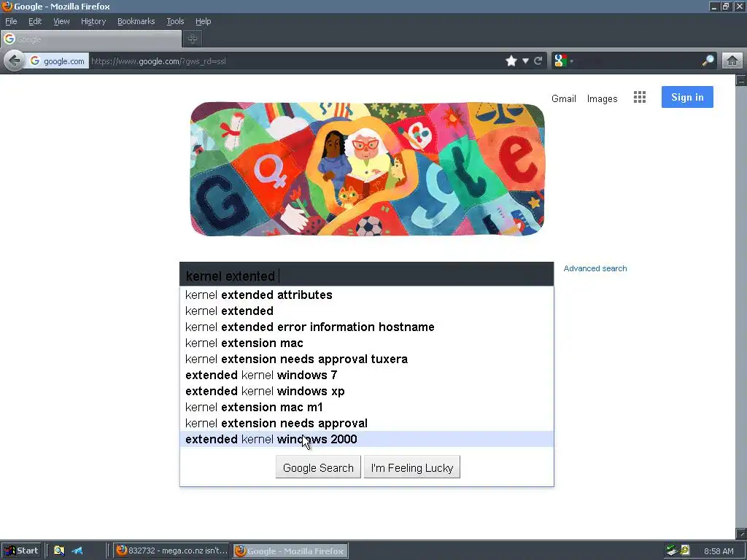Viewport: 747px width, 560px height.
Task: Click the Google - Mozilla Firefox taskbar button
Action: [290, 551]
